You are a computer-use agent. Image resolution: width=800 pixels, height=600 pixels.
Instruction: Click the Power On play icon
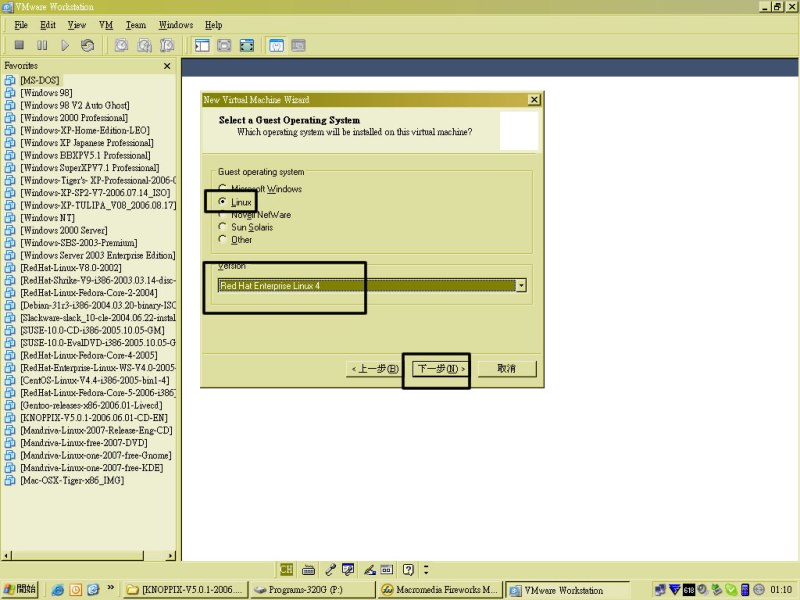(x=65, y=45)
